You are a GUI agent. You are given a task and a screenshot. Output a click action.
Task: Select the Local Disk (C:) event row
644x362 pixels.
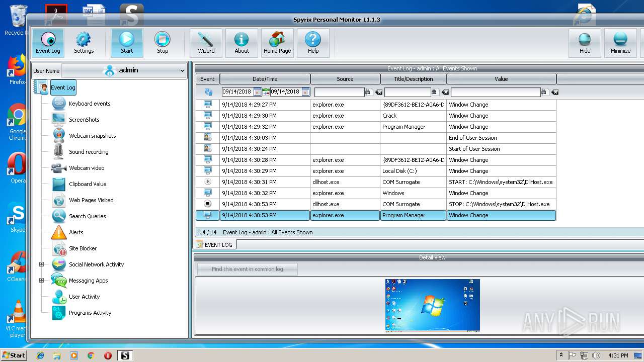pyautogui.click(x=376, y=171)
